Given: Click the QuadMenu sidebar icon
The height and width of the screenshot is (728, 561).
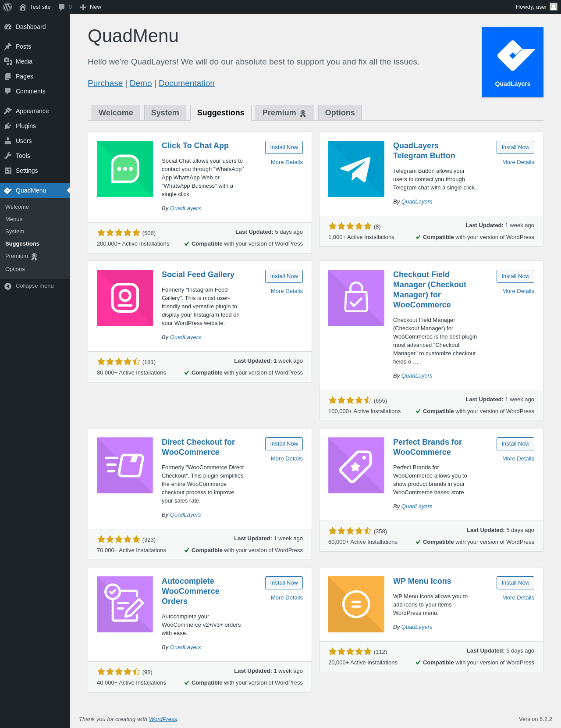Looking at the screenshot, I should click(8, 190).
